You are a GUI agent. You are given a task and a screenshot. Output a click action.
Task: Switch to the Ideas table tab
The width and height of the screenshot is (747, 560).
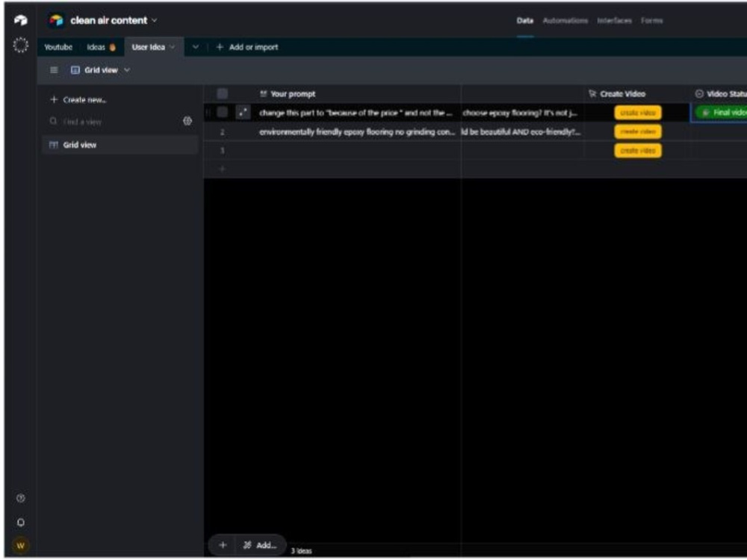point(101,46)
